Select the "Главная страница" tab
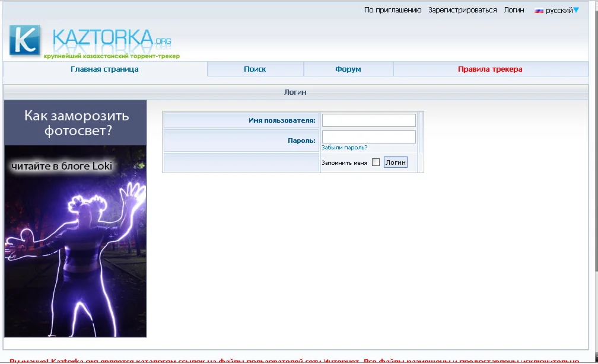 click(104, 69)
